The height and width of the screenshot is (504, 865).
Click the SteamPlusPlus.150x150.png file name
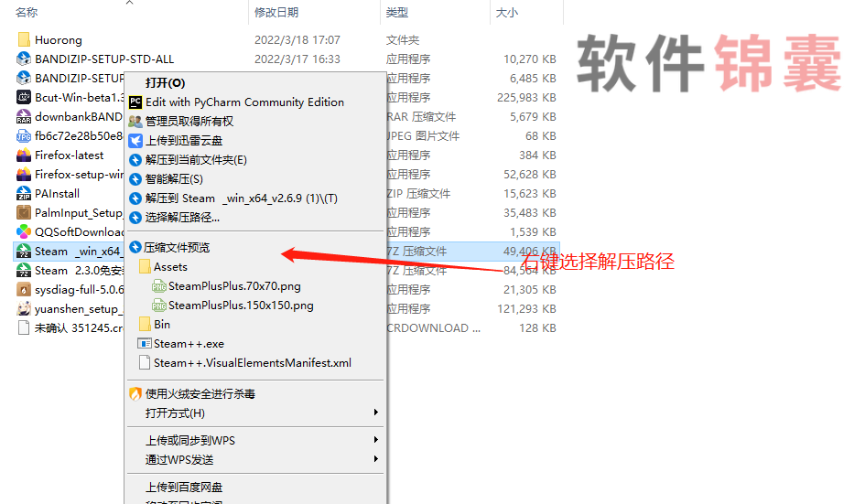[x=241, y=306]
